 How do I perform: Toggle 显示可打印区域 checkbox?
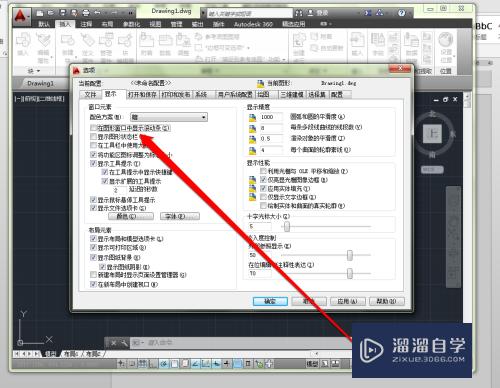[93, 247]
